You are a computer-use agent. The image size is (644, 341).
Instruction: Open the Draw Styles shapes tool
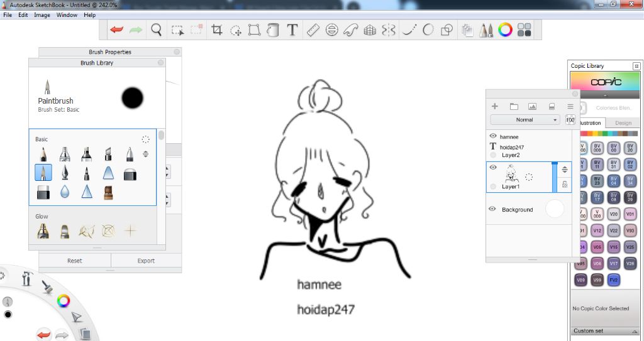[447, 30]
